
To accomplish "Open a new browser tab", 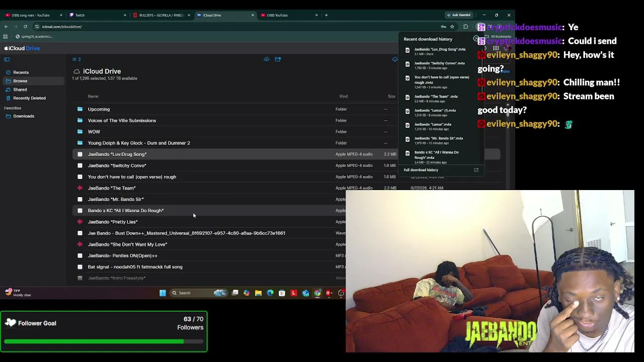I will (x=326, y=15).
